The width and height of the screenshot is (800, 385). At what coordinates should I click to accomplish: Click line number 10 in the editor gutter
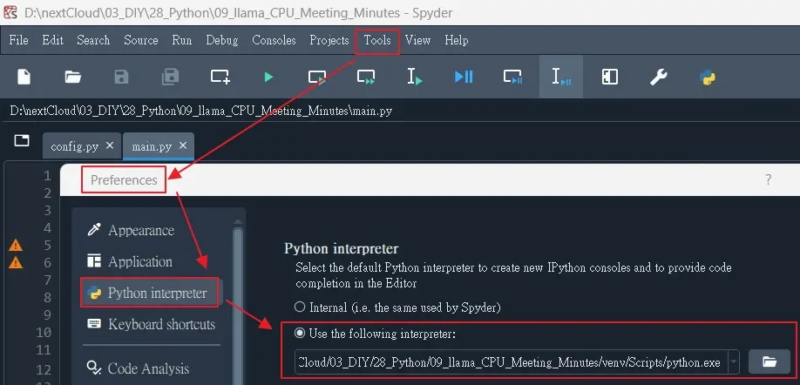(44, 332)
